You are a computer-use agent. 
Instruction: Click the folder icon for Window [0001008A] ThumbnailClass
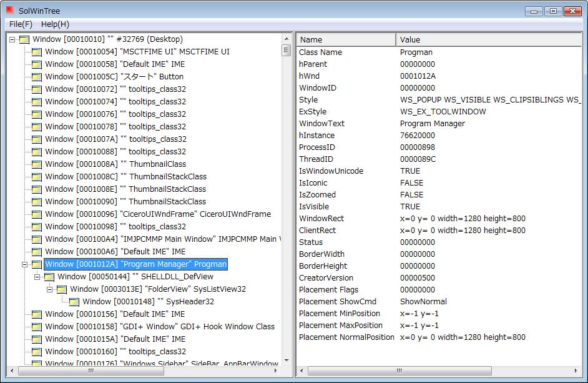click(x=37, y=164)
